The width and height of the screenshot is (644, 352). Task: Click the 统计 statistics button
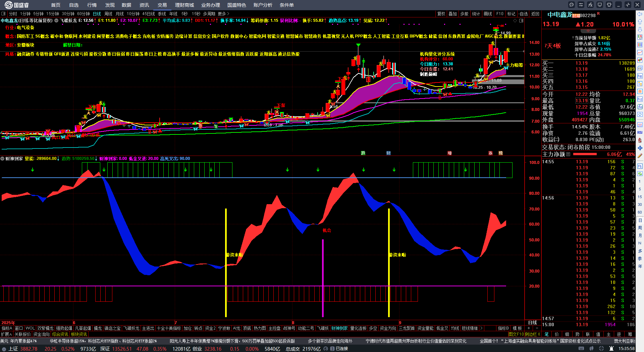point(476,14)
